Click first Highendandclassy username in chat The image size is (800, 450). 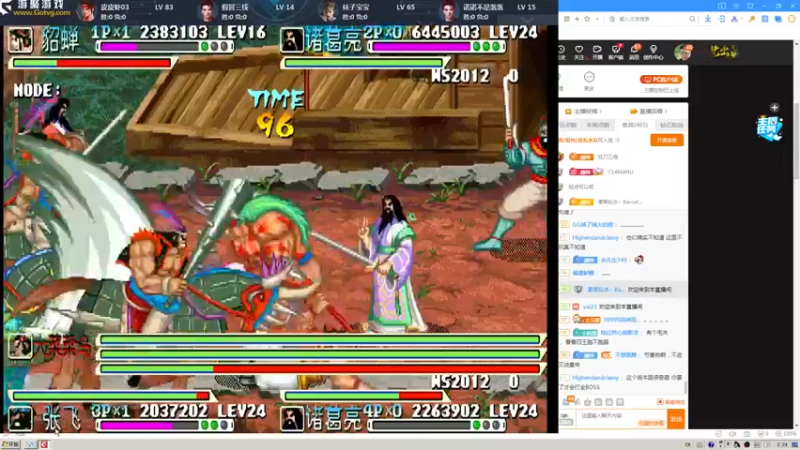point(595,238)
